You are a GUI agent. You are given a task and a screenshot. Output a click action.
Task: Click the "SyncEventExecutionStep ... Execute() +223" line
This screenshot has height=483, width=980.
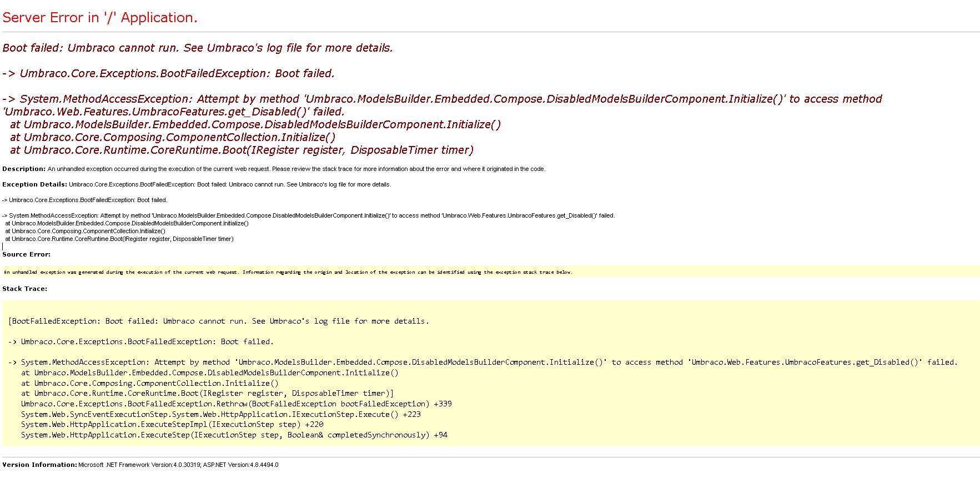221,414
